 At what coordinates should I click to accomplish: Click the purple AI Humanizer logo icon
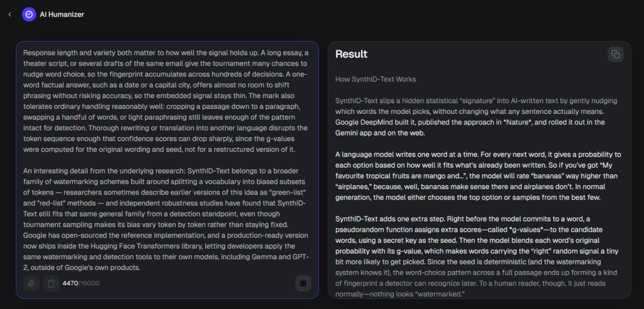tap(29, 14)
